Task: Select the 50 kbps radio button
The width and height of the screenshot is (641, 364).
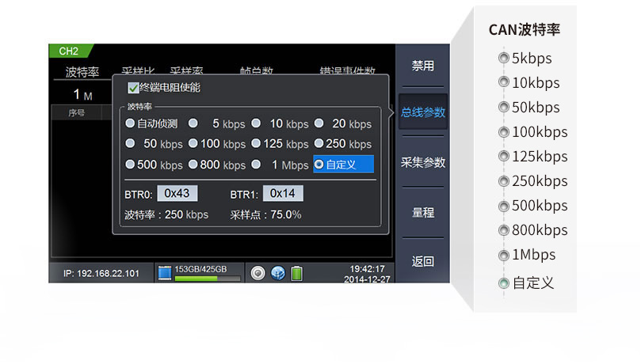Action: pos(130,143)
